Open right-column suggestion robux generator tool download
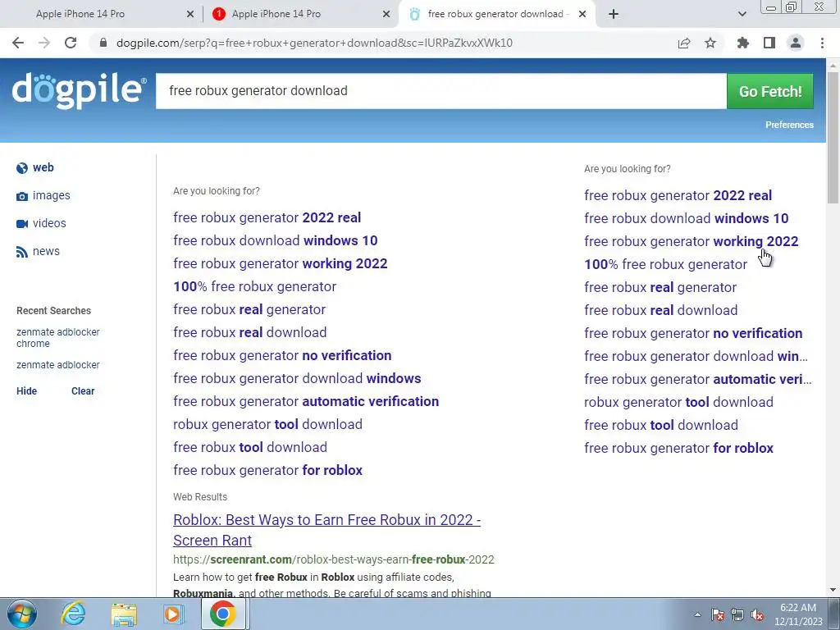This screenshot has height=630, width=840. (x=678, y=402)
